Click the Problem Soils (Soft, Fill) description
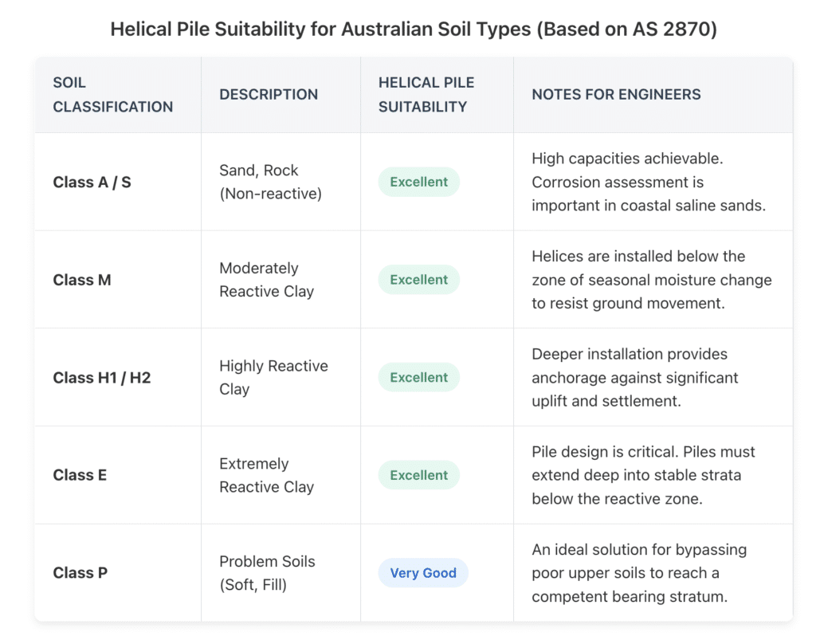The image size is (816, 644). (x=267, y=573)
